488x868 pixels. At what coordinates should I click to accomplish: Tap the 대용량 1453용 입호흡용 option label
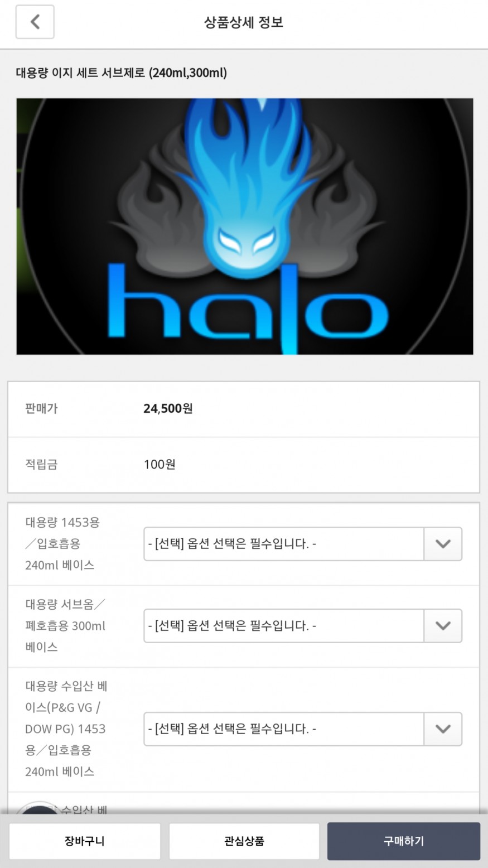pyautogui.click(x=62, y=544)
